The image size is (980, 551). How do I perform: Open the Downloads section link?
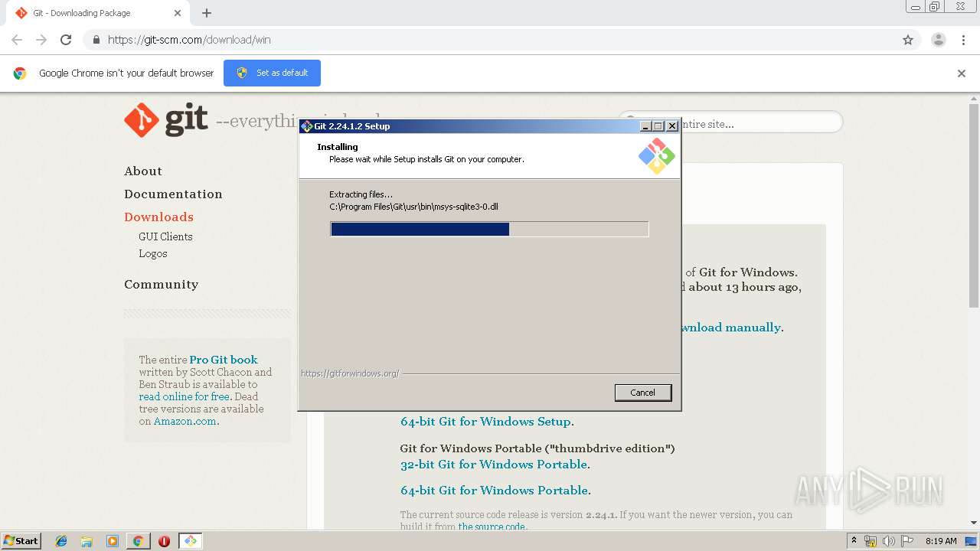[x=158, y=217]
